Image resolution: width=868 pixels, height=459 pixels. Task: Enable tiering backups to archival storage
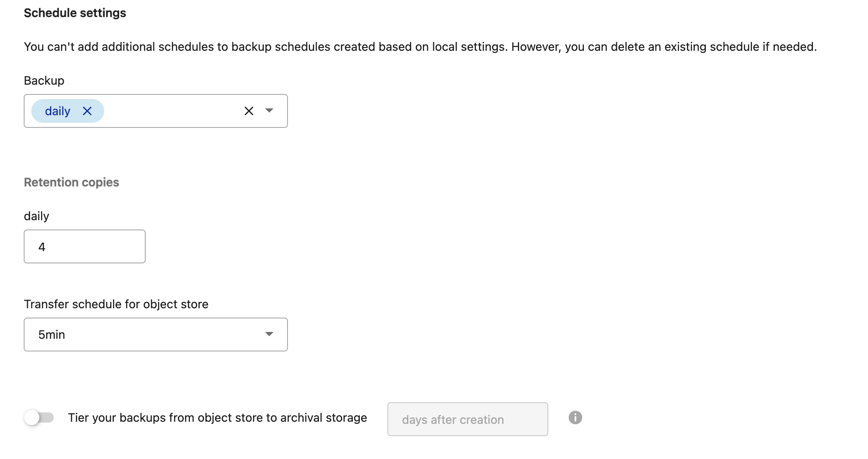pyautogui.click(x=39, y=418)
